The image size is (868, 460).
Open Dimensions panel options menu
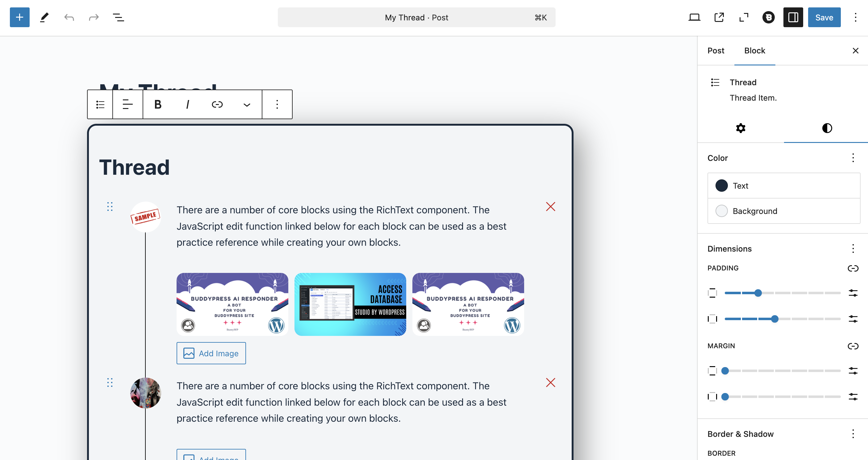point(853,249)
